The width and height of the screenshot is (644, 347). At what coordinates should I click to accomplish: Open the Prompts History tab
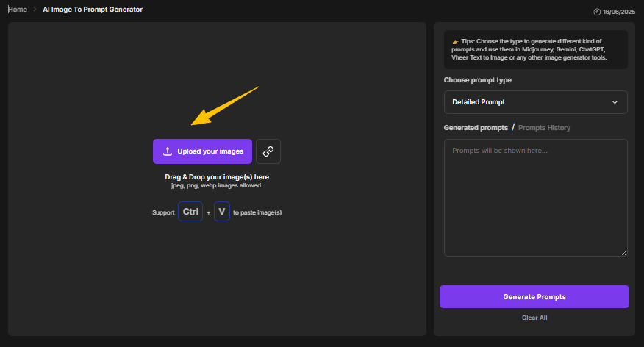pyautogui.click(x=544, y=128)
